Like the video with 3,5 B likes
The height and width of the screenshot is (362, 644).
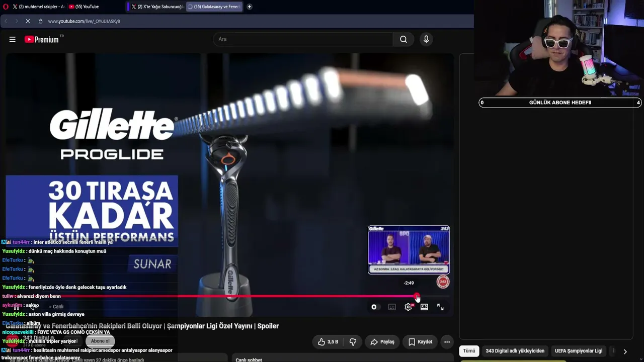328,342
